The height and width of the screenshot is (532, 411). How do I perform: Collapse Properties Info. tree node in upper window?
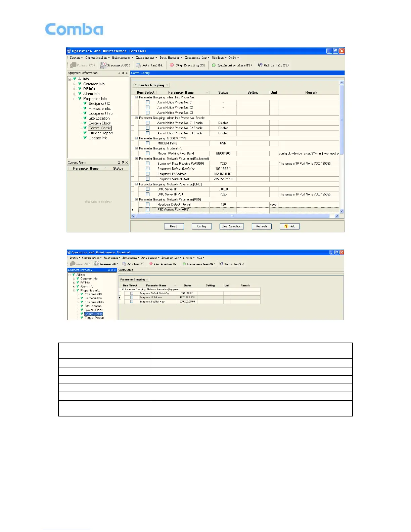pos(75,99)
